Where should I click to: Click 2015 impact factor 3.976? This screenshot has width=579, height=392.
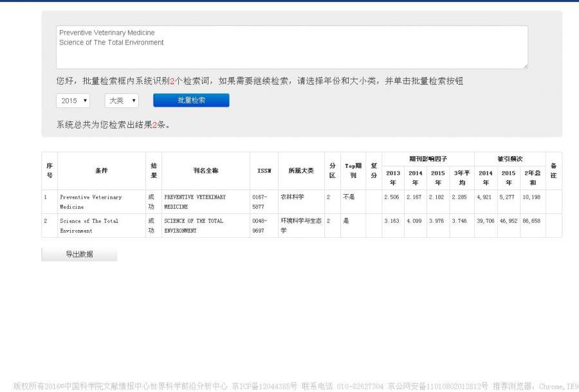tap(437, 221)
